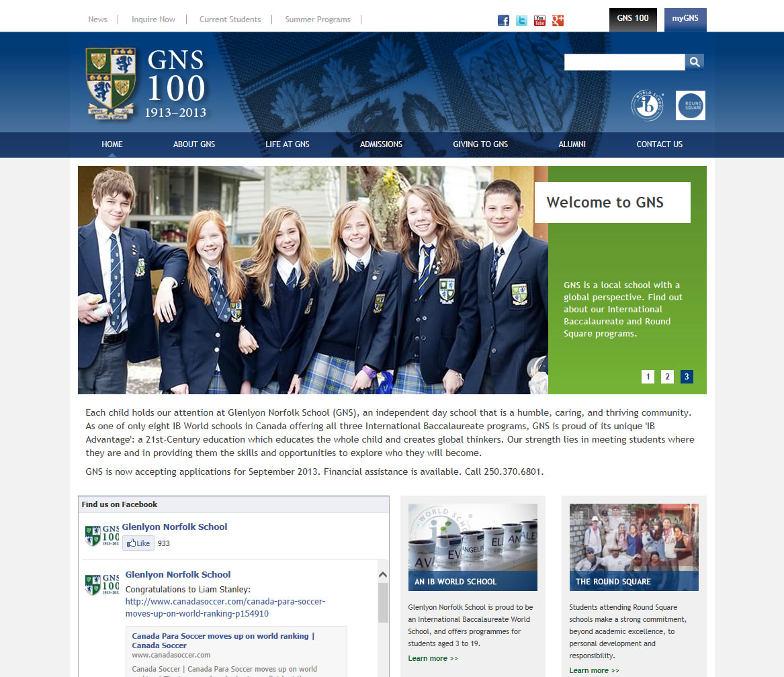The width and height of the screenshot is (784, 677).
Task: Click the Round Square logo badge
Action: tap(691, 105)
